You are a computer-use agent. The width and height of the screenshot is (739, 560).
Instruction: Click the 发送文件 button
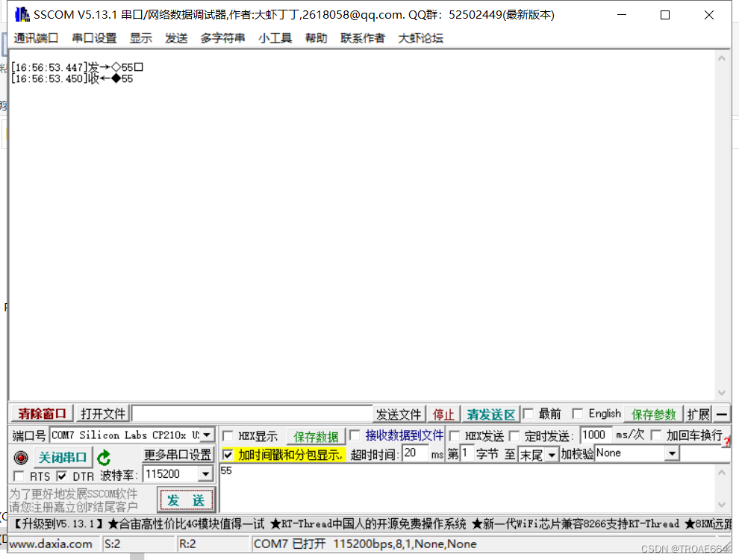coord(399,414)
